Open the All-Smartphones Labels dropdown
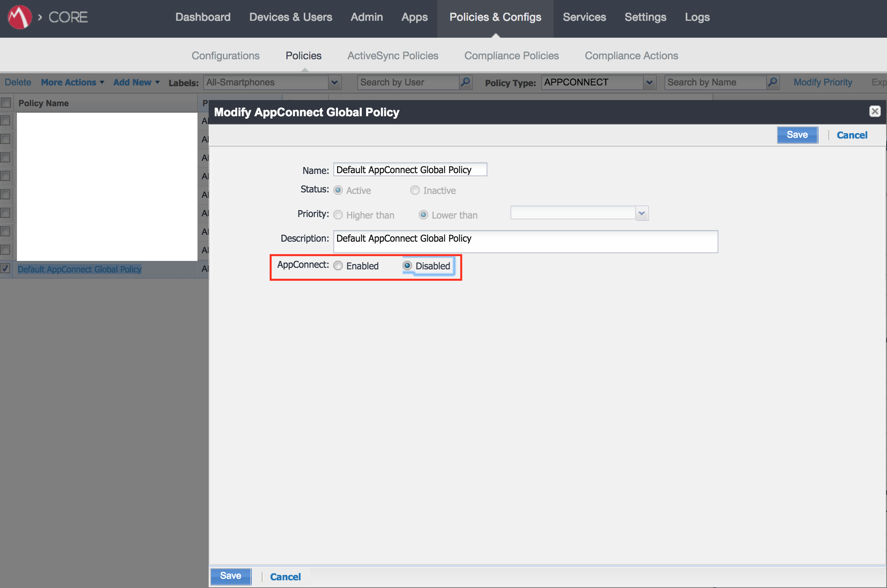The height and width of the screenshot is (588, 887). (334, 82)
